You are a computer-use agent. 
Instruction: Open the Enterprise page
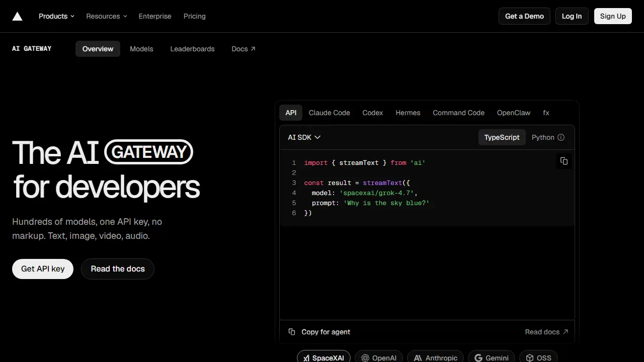click(x=155, y=16)
